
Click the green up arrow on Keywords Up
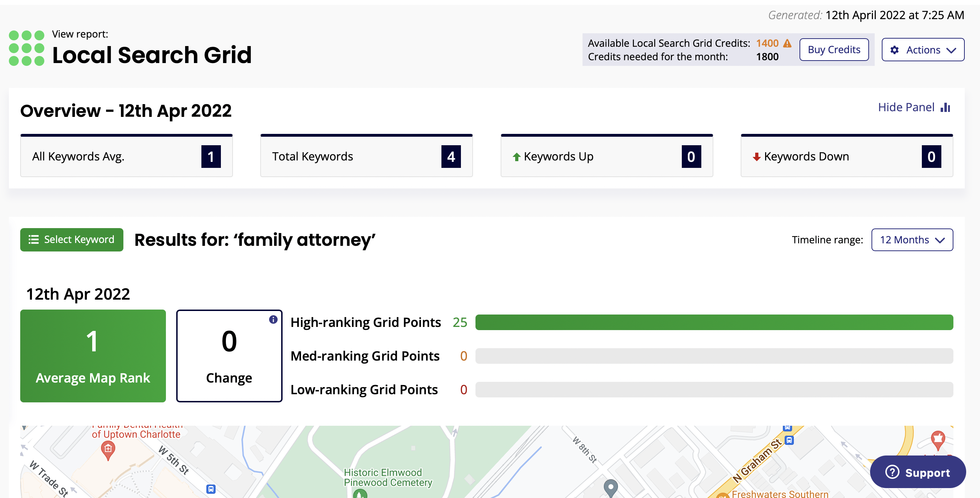[516, 156]
